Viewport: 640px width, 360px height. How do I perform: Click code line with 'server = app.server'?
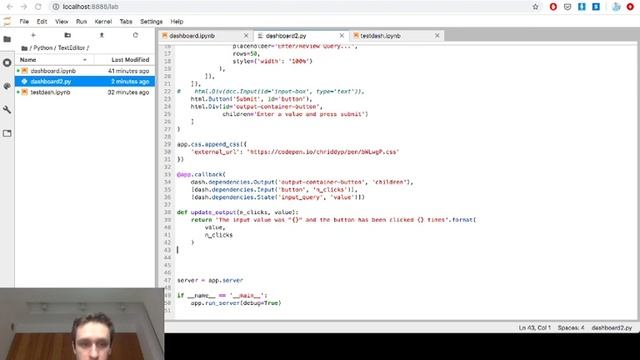(x=210, y=280)
